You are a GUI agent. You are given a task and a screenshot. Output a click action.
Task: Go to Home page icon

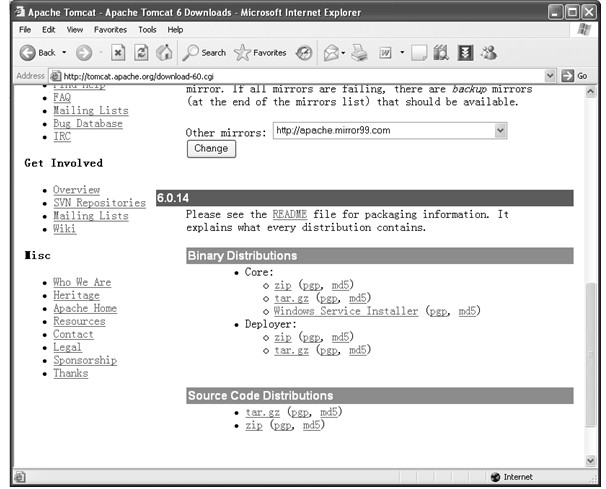164,53
